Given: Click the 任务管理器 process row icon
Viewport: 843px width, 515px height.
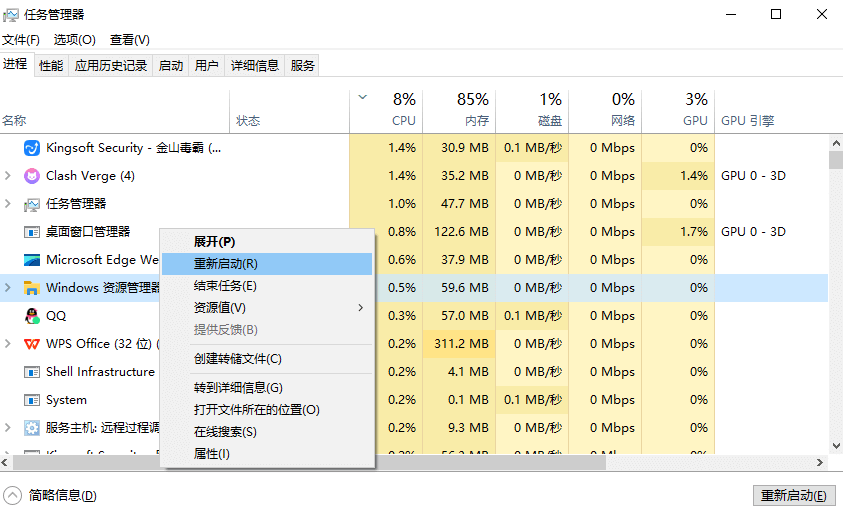Looking at the screenshot, I should pos(32,204).
